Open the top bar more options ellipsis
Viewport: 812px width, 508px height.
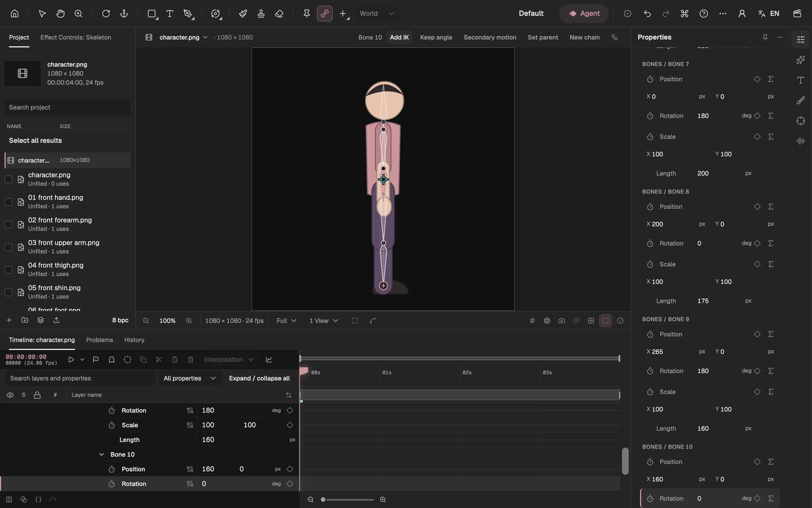point(723,14)
